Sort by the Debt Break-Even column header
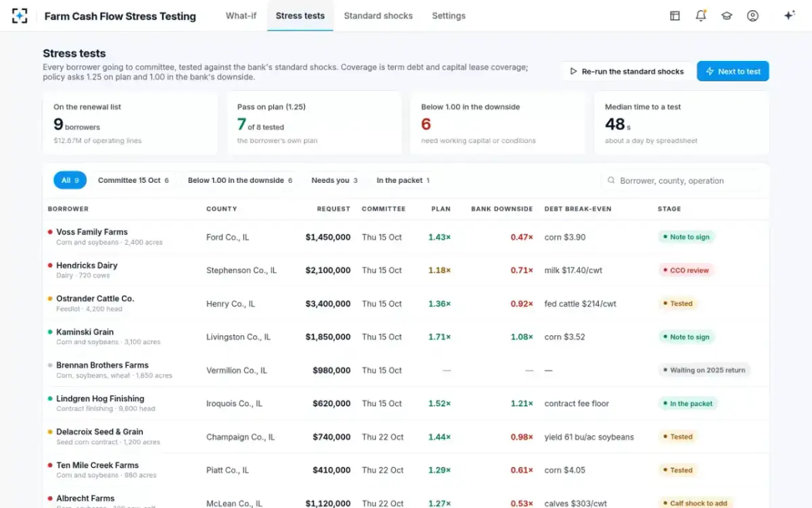Viewport: 812px width, 508px height. pyautogui.click(x=578, y=209)
